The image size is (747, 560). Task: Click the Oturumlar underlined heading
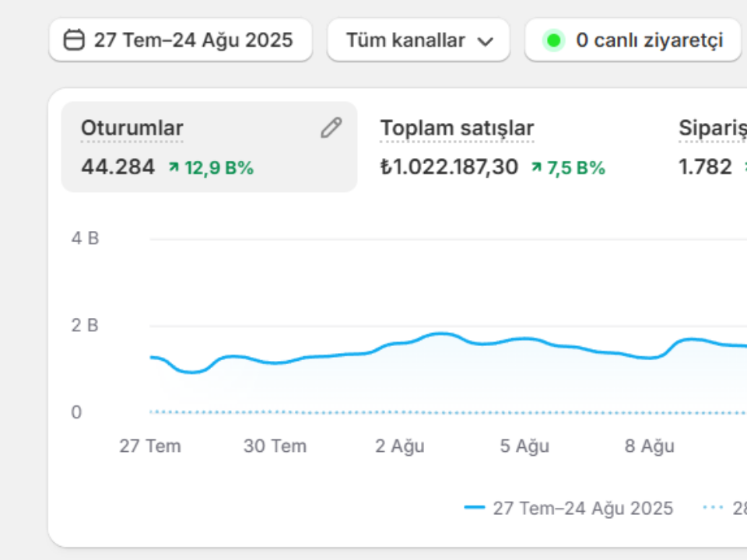tap(132, 128)
